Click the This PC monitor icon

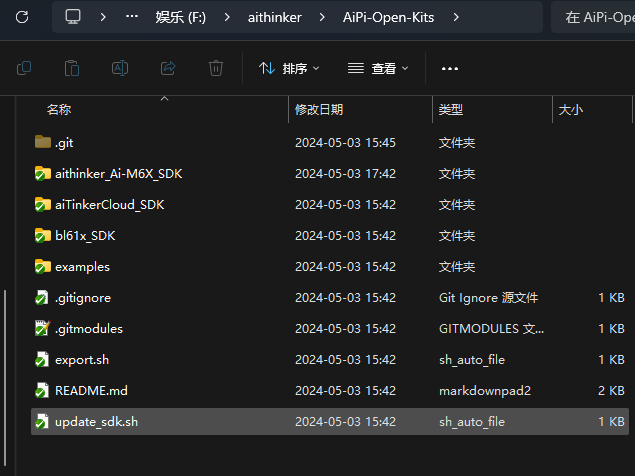(73, 17)
